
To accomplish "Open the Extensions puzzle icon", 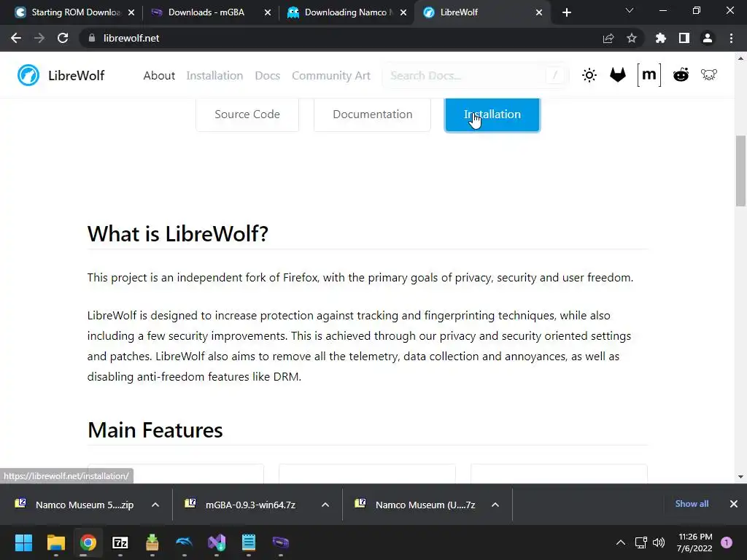I will pyautogui.click(x=660, y=38).
